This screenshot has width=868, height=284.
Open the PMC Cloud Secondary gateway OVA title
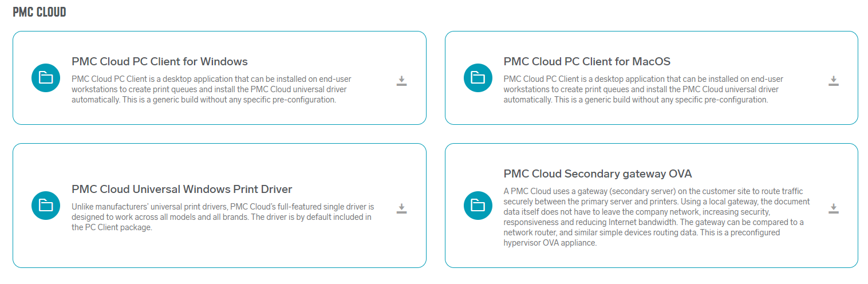pyautogui.click(x=598, y=173)
